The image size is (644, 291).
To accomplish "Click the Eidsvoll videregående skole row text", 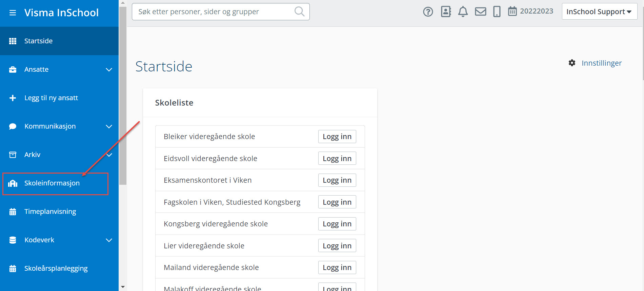I will [210, 159].
